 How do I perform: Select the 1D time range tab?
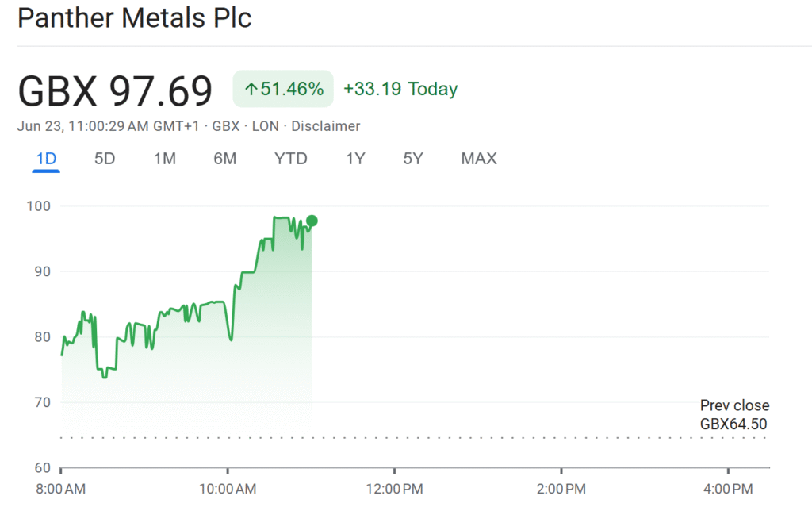pos(46,159)
